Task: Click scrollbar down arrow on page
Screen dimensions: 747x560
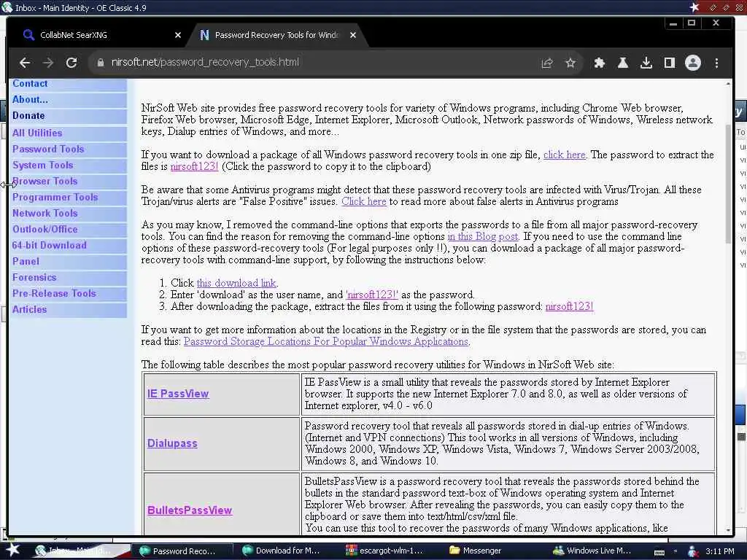Action: (x=728, y=529)
